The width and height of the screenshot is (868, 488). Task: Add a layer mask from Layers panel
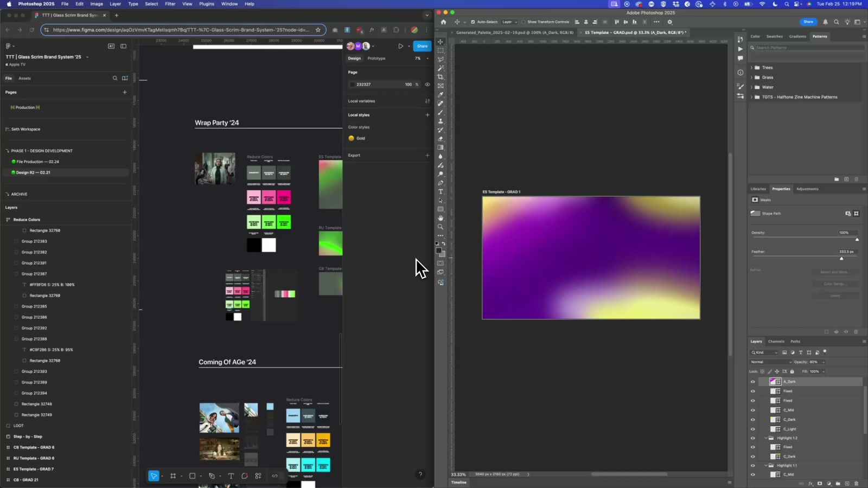[x=820, y=483]
